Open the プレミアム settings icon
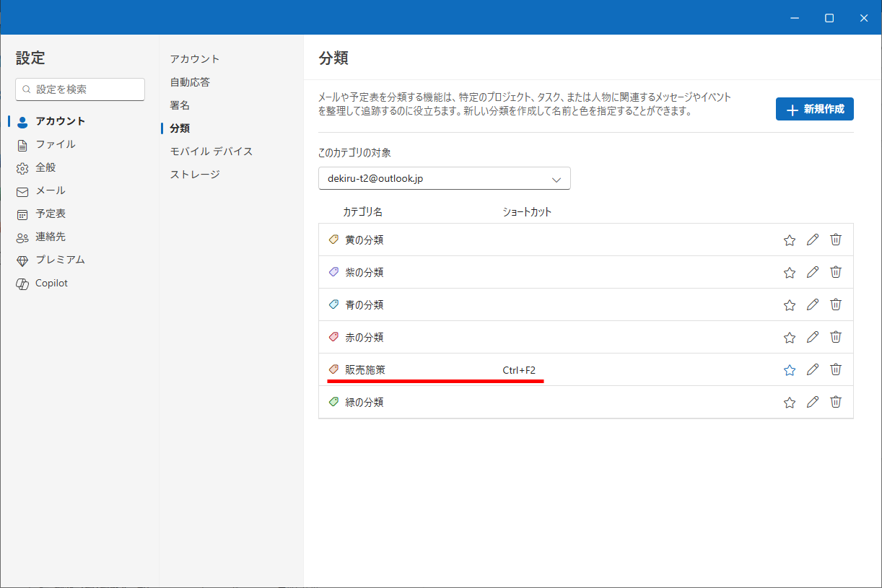The width and height of the screenshot is (882, 588). coord(22,259)
